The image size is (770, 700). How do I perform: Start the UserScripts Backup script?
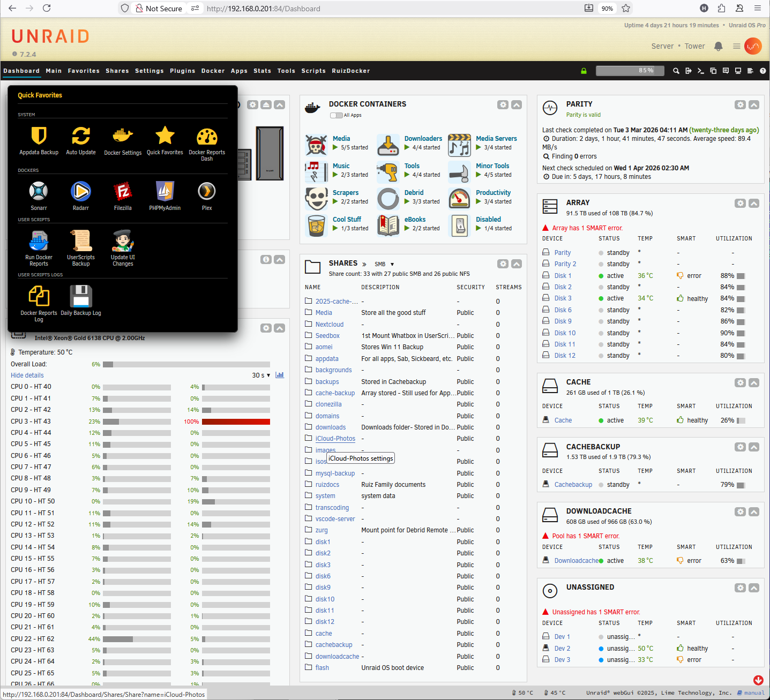81,241
